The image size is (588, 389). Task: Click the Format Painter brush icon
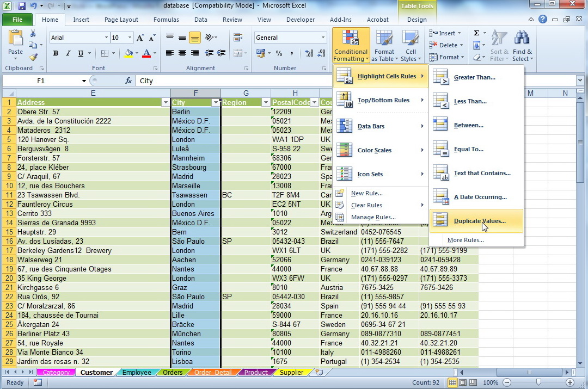(33, 57)
